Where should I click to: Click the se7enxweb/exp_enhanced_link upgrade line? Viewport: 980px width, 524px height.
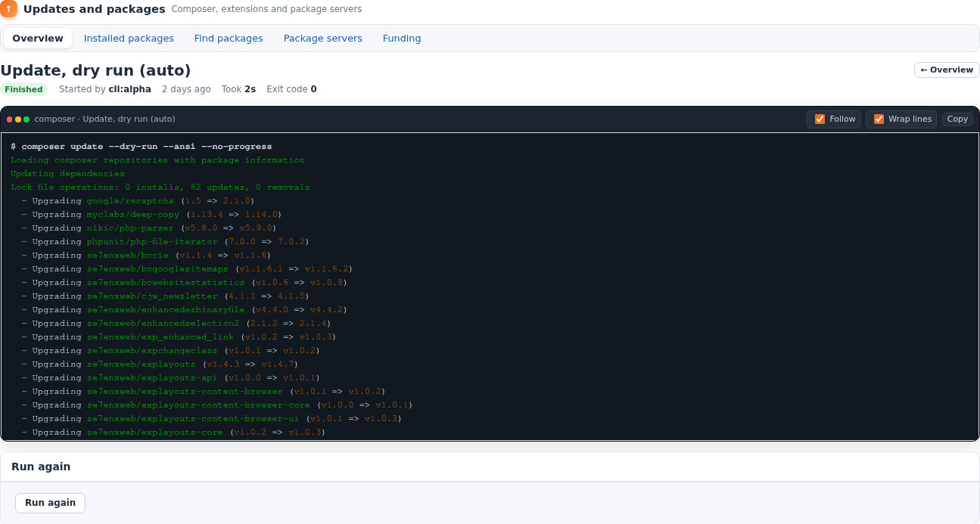click(x=179, y=337)
